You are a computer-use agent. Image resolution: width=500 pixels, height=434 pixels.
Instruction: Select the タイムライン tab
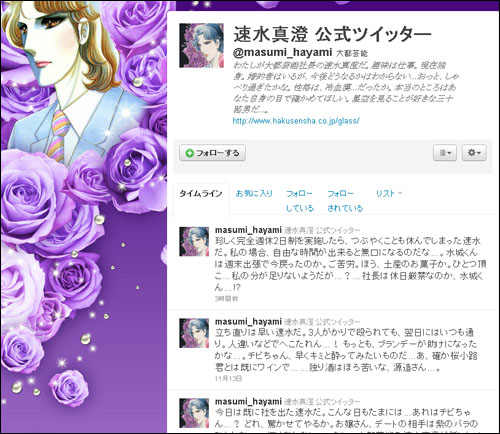tap(201, 194)
